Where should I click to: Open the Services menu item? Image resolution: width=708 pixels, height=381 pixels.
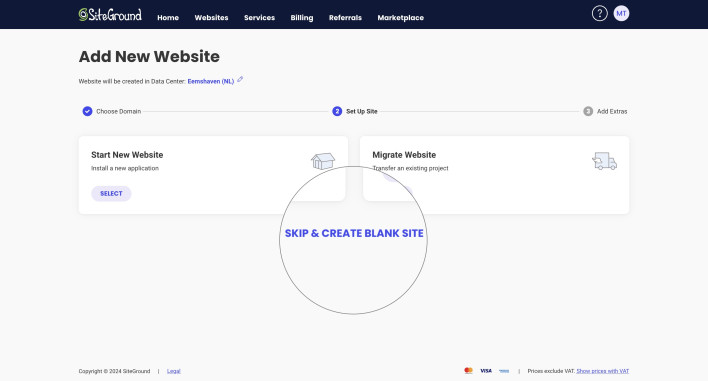(259, 18)
